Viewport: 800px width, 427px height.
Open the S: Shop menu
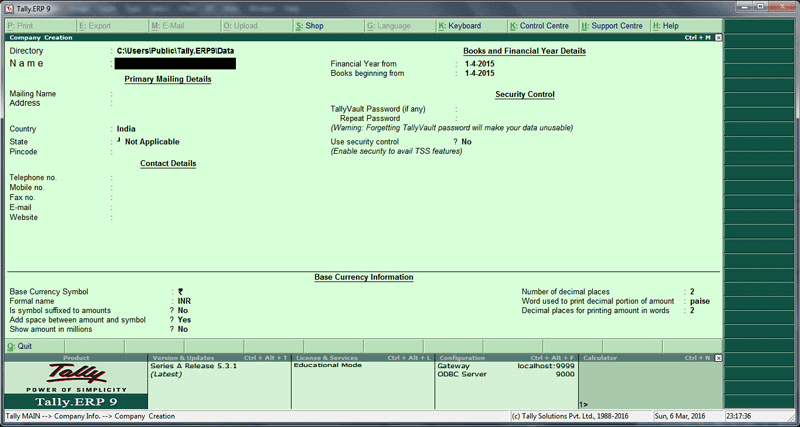329,26
